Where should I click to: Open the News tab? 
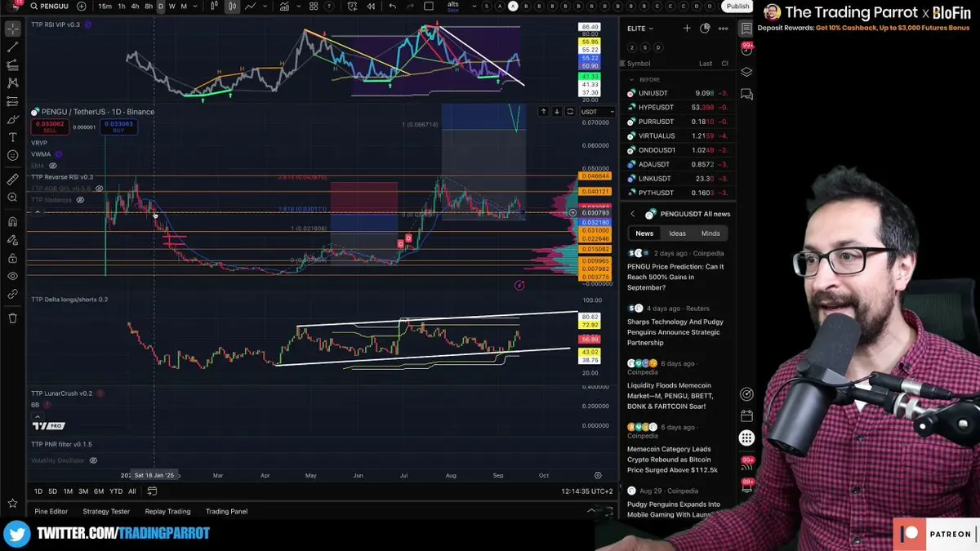coord(644,233)
